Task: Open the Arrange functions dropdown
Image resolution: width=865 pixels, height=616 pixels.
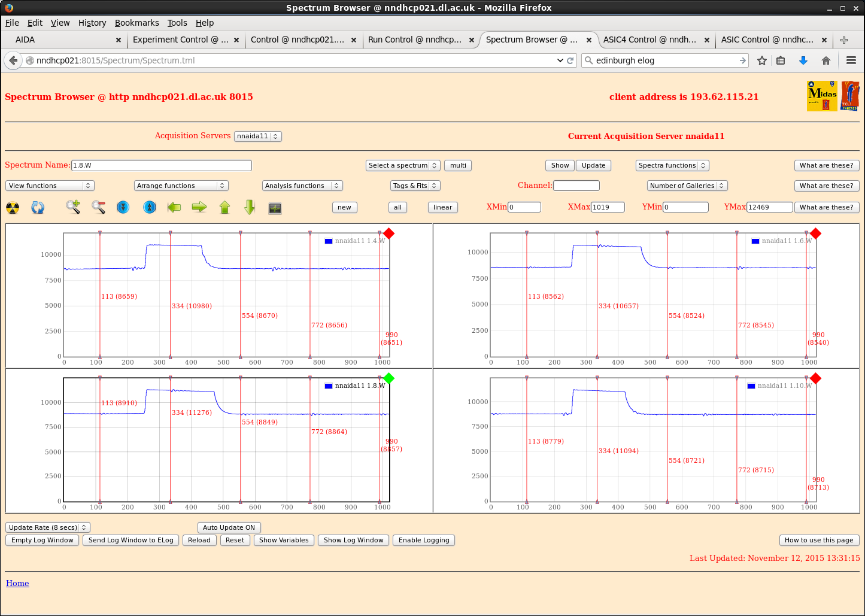Action: click(181, 186)
